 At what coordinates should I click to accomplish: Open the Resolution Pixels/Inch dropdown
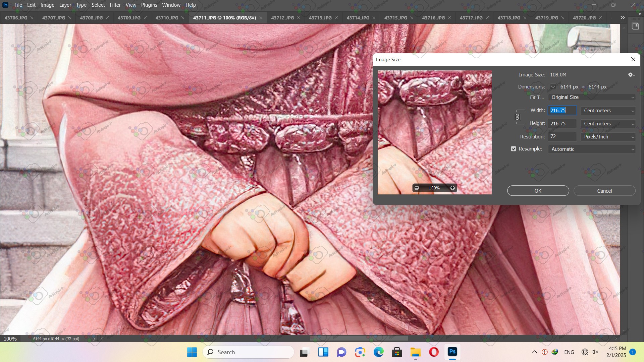coord(608,137)
